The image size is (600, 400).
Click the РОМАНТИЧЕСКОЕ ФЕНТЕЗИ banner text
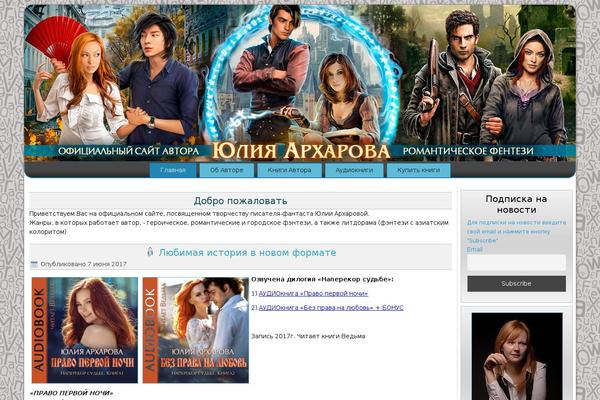click(x=468, y=151)
